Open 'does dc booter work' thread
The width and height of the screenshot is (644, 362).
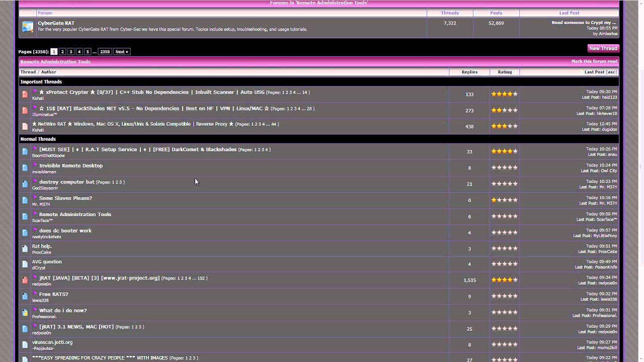tap(65, 230)
